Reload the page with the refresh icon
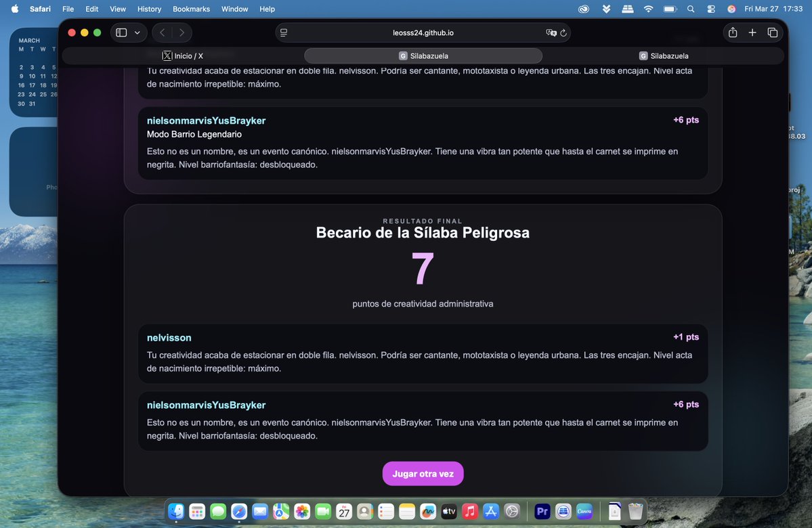812x528 pixels. click(x=563, y=32)
